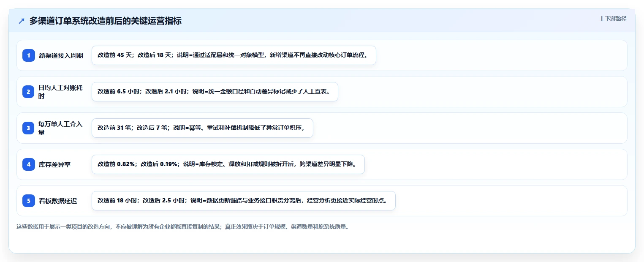Select the number 1 badge for 新渠道接入周期
Viewport: 644px width, 262px height.
(29, 55)
